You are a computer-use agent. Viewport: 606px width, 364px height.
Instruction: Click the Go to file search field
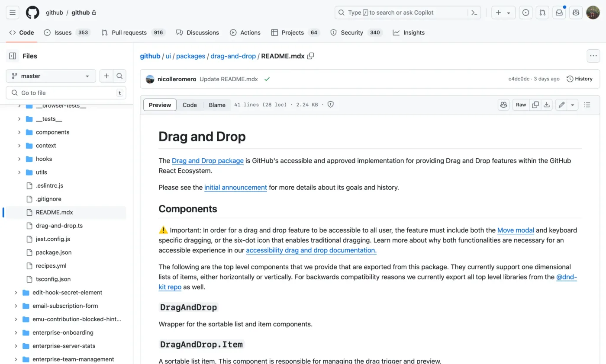pos(66,93)
